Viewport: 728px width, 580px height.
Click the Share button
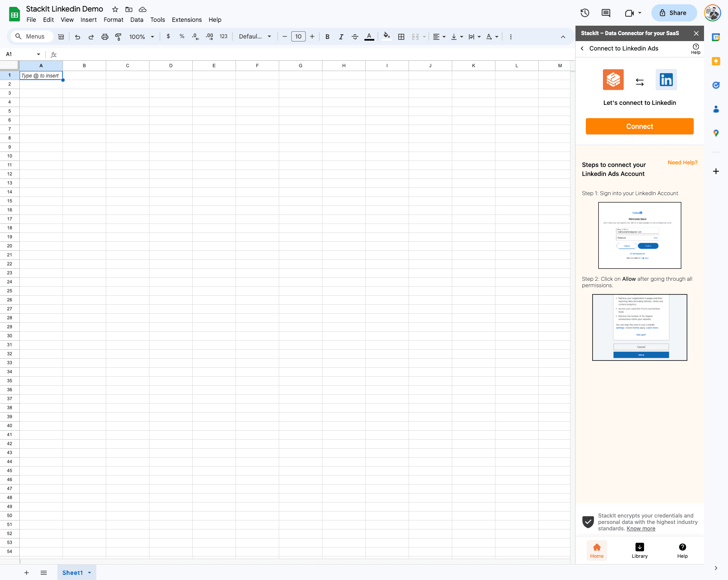pos(674,13)
